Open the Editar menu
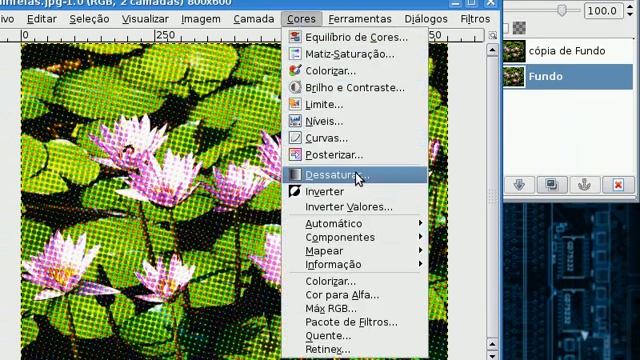 [x=42, y=19]
